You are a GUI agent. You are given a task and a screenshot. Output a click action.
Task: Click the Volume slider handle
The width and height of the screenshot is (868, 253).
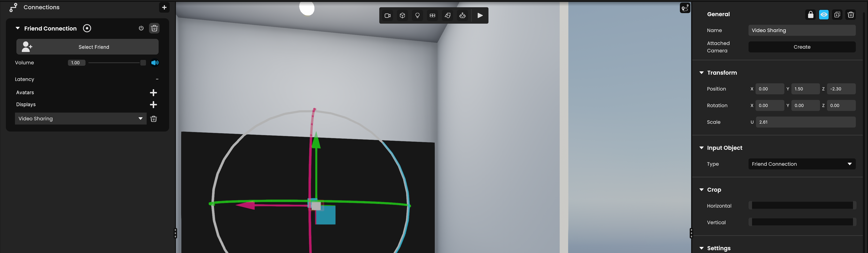coord(143,62)
